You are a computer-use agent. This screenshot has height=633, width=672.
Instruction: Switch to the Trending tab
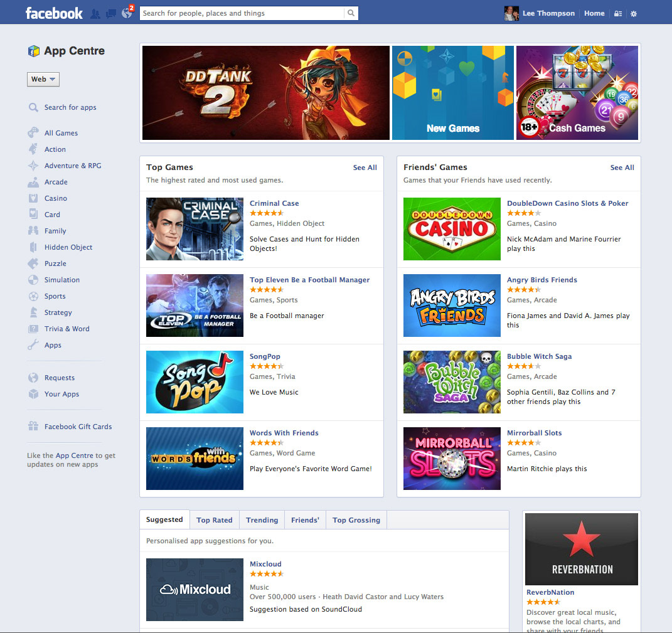262,520
